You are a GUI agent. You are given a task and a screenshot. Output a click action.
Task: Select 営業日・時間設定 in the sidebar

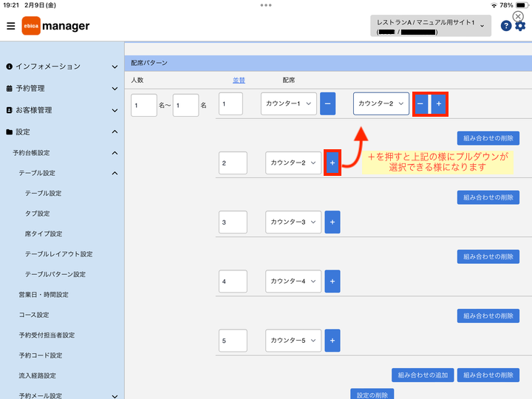click(44, 295)
